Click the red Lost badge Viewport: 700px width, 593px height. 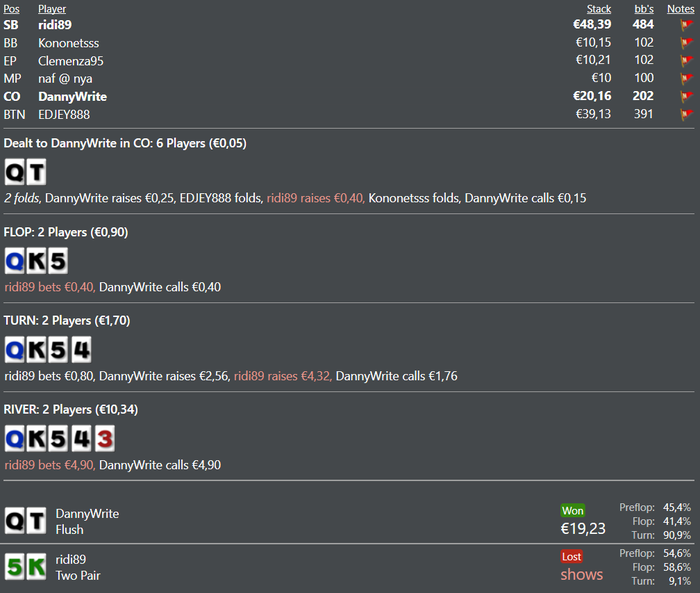tap(571, 556)
